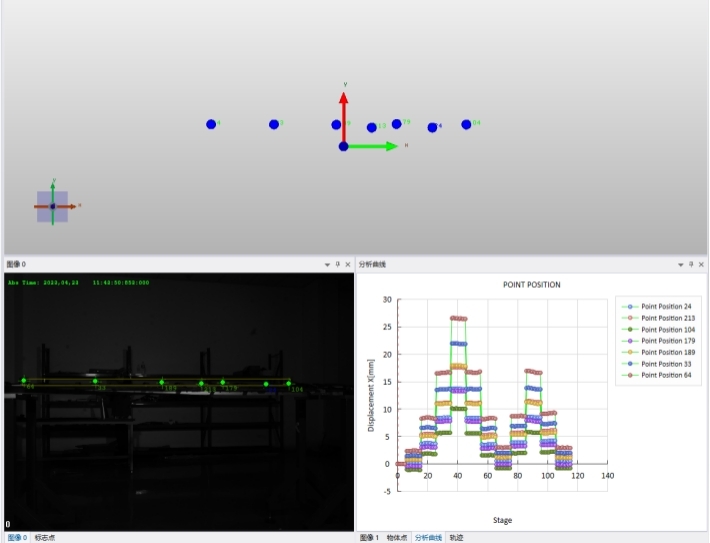Click the green marker labeled 104 in the camera image
Screen dimensions: 710x543
[289, 383]
